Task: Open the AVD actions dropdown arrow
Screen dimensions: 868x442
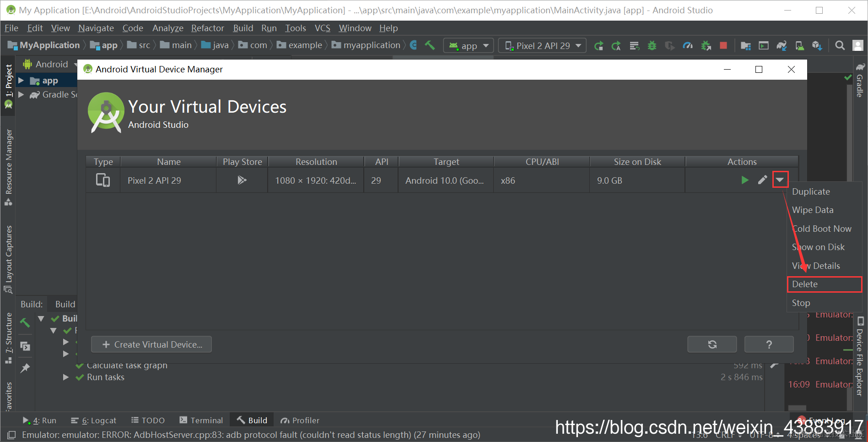Action: point(780,180)
